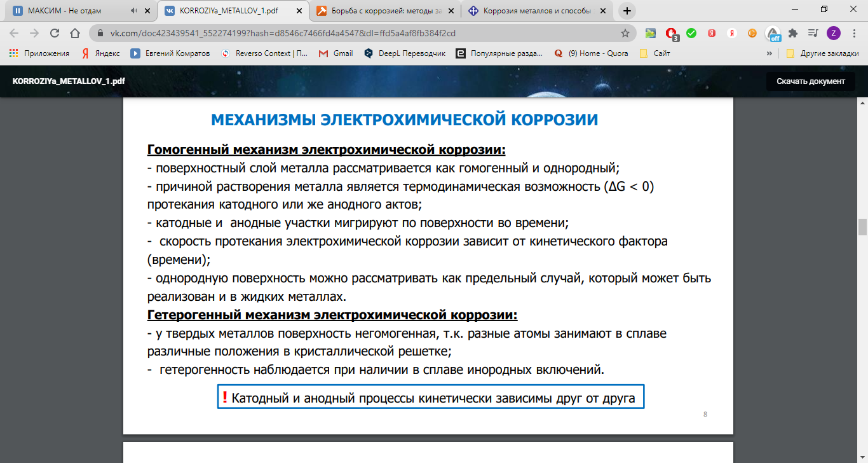The image size is (868, 463).
Task: Open the orange play-button extension
Action: click(752, 33)
